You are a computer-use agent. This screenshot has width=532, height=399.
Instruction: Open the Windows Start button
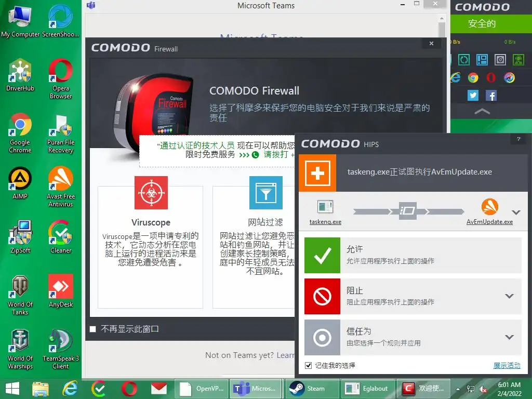point(12,389)
